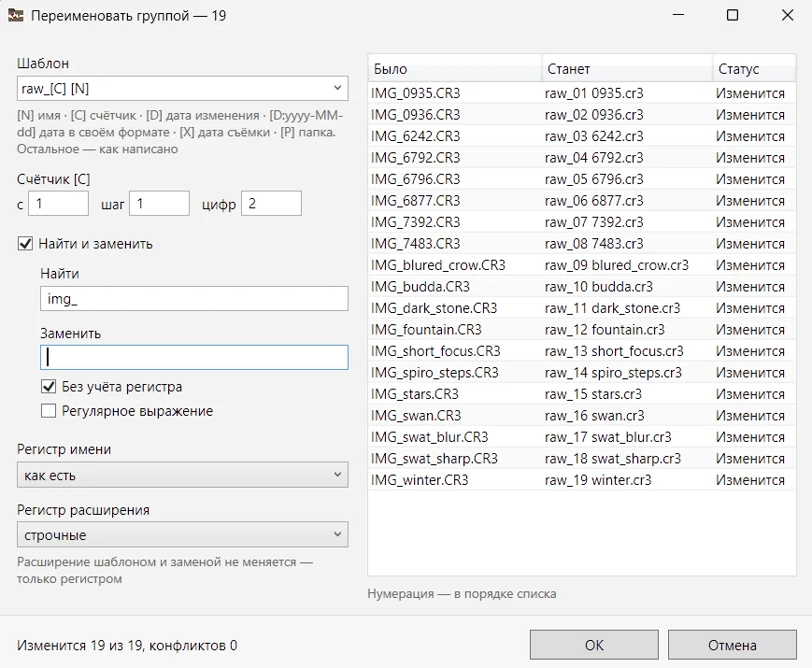This screenshot has height=668, width=812.
Task: Select the row IMG_6796.CR3
Action: coord(582,179)
